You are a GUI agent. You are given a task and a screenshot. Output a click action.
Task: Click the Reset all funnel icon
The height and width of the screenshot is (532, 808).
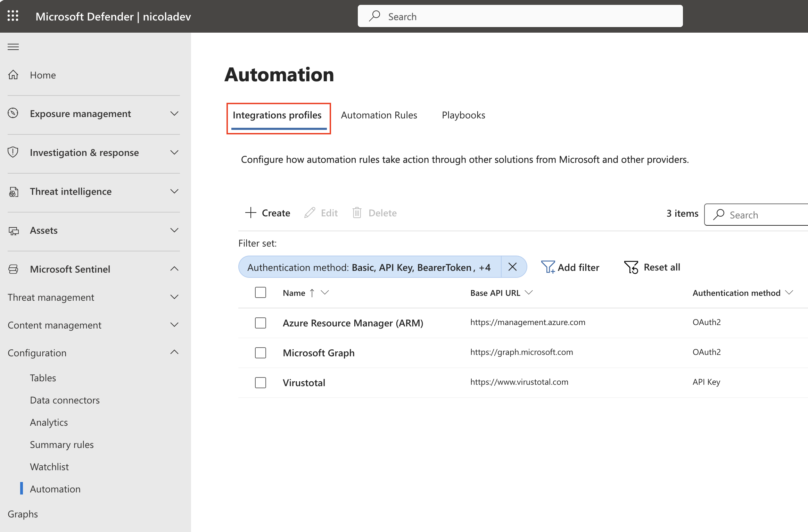tap(631, 267)
